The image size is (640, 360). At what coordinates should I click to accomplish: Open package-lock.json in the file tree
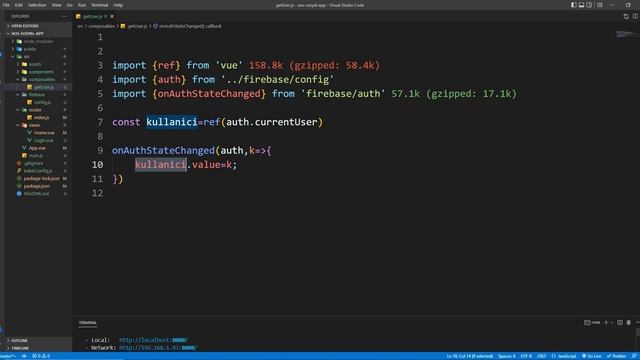tap(37, 178)
